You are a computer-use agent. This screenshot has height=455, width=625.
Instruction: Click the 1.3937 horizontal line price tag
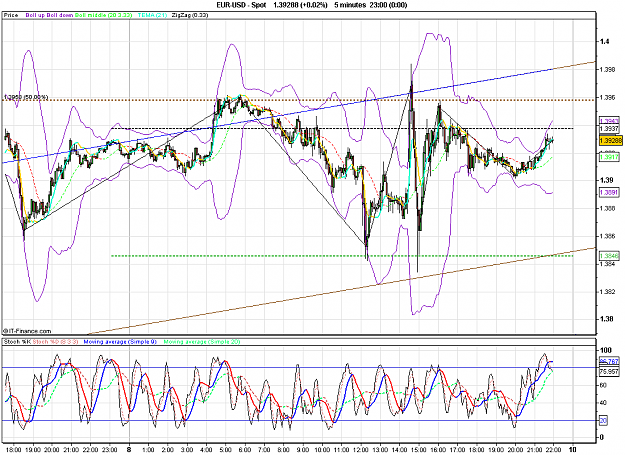coord(609,129)
